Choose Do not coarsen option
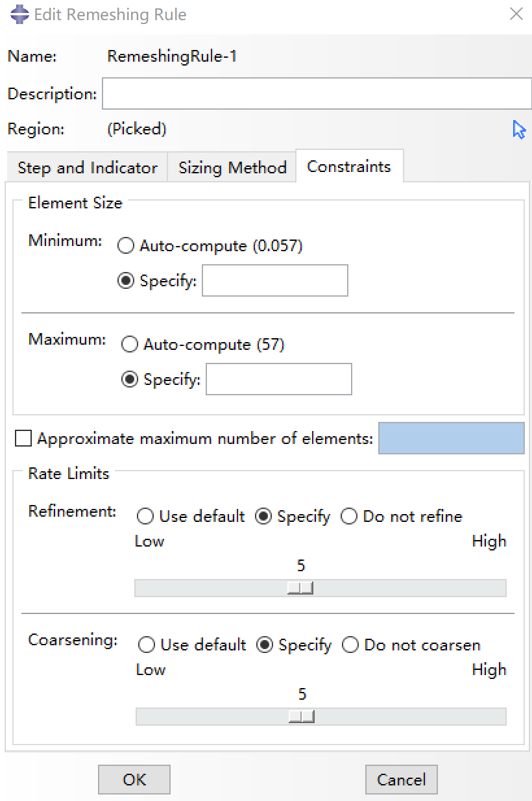The height and width of the screenshot is (801, 532). coord(350,645)
